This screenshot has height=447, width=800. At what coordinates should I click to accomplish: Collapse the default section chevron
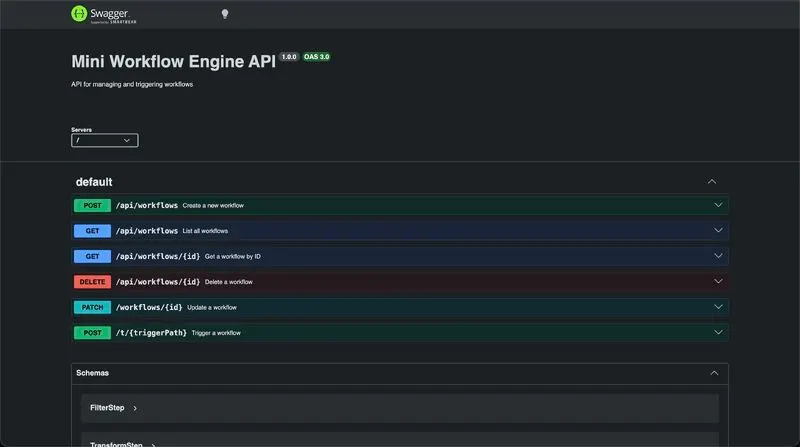[712, 182]
